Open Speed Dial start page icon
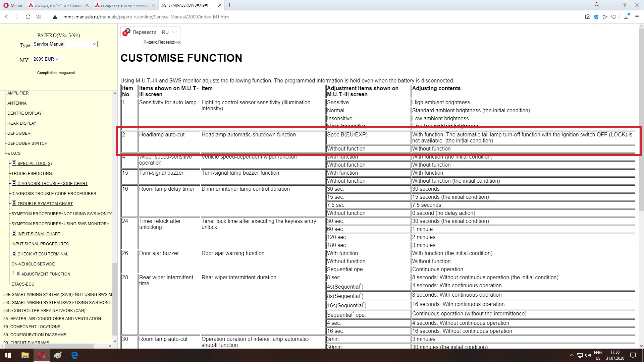644x362 pixels. tap(39, 17)
